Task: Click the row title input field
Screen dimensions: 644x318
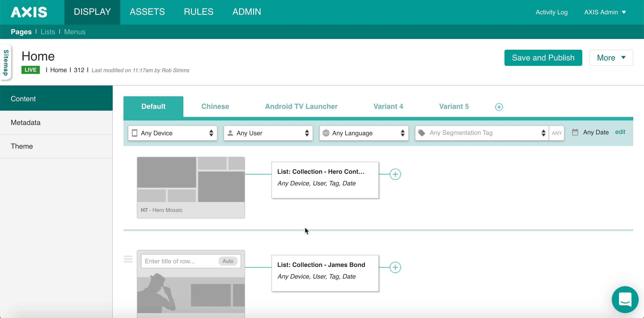Action: pos(191,261)
